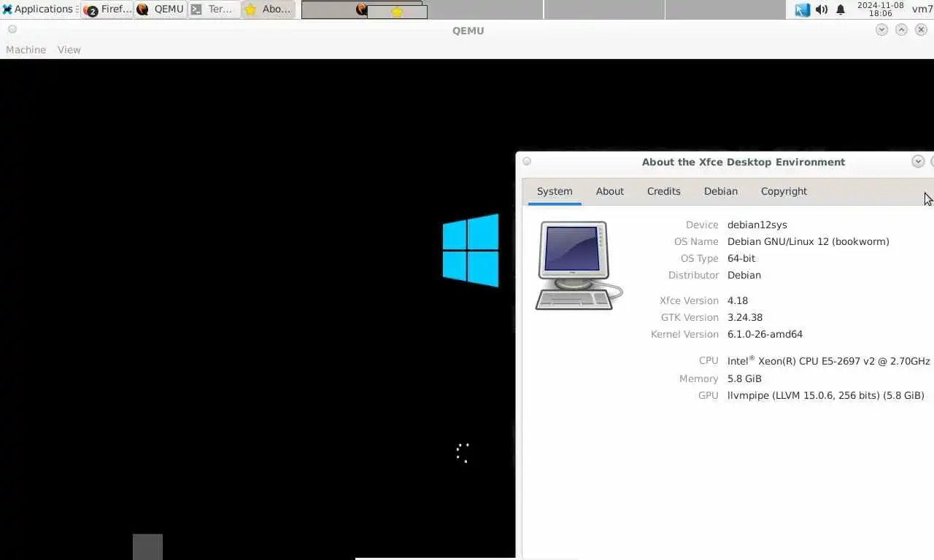Click the CPU value Intel Xeon E5-2697
Viewport: 934px width, 560px height.
point(829,361)
